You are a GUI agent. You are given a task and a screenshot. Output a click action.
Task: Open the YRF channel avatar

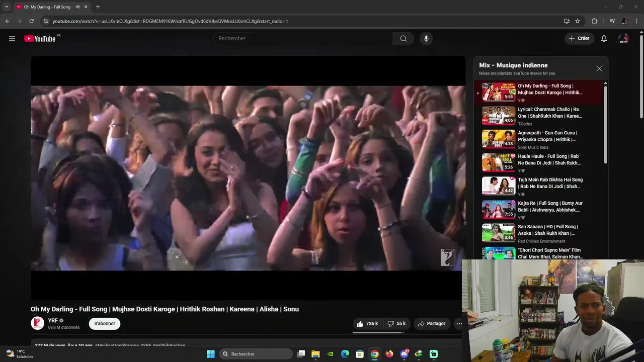click(37, 323)
